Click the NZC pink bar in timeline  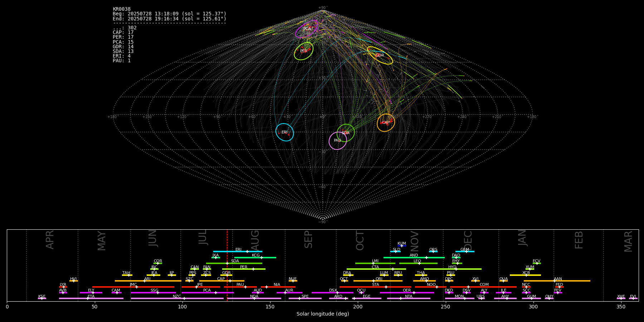point(177,298)
